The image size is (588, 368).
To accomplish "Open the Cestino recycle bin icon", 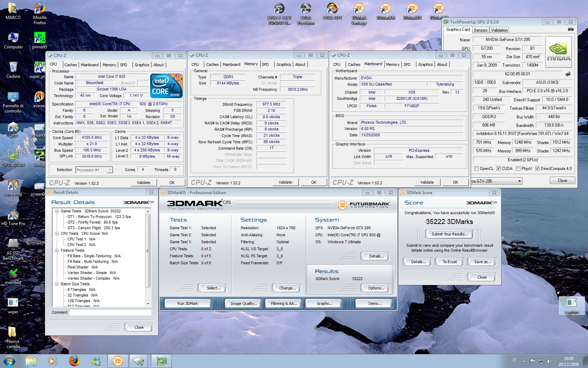I will (x=13, y=70).
